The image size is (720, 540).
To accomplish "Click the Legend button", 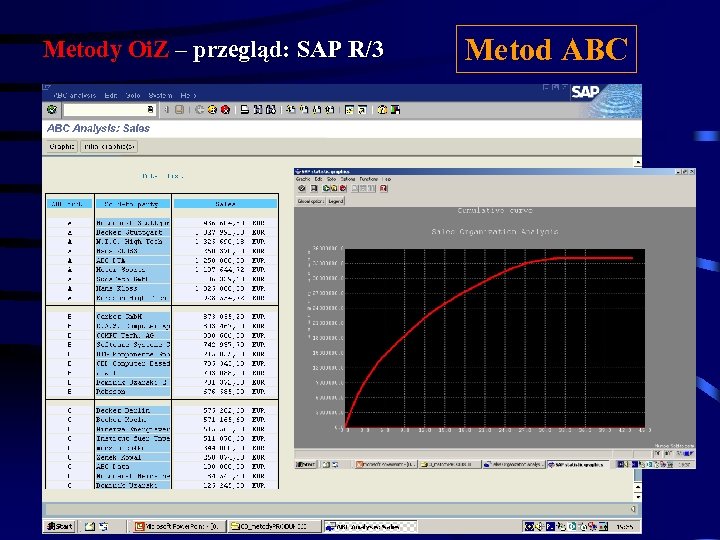I will pyautogui.click(x=336, y=201).
